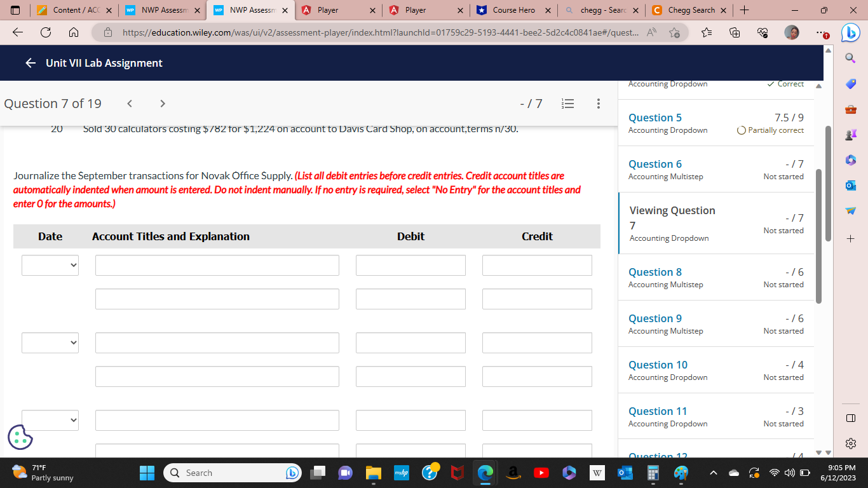Viewport: 868px width, 488px height.
Task: Open Calculator from the taskbar
Action: [653, 473]
